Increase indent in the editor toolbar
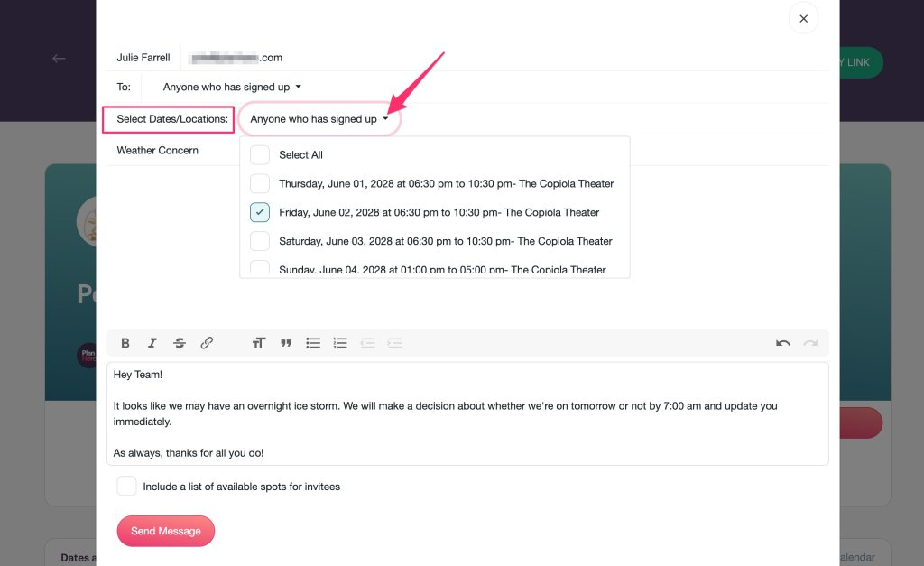 pyautogui.click(x=395, y=343)
